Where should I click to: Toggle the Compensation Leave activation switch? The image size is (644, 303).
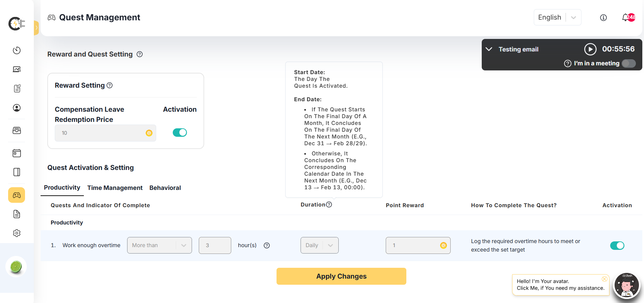tap(180, 132)
